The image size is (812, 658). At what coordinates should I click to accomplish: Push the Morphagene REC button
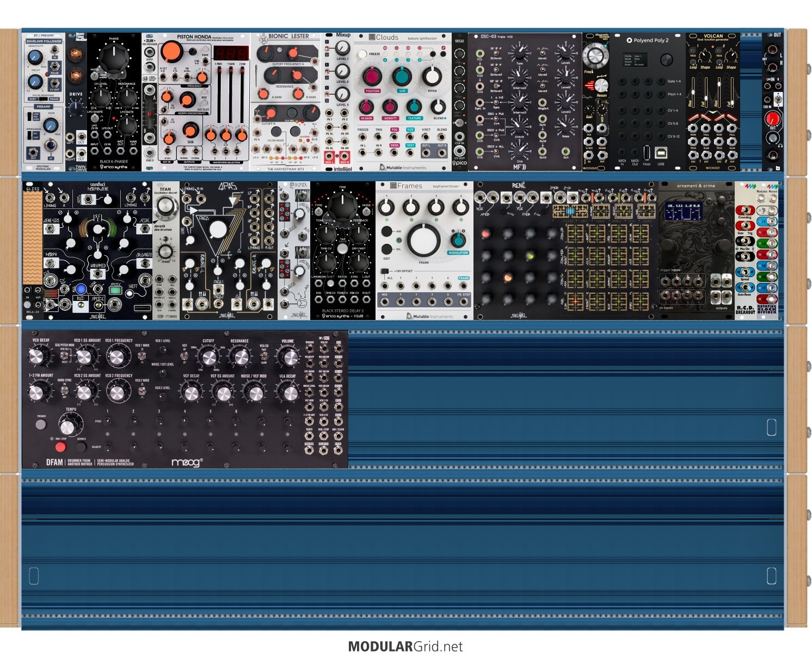[x=81, y=289]
